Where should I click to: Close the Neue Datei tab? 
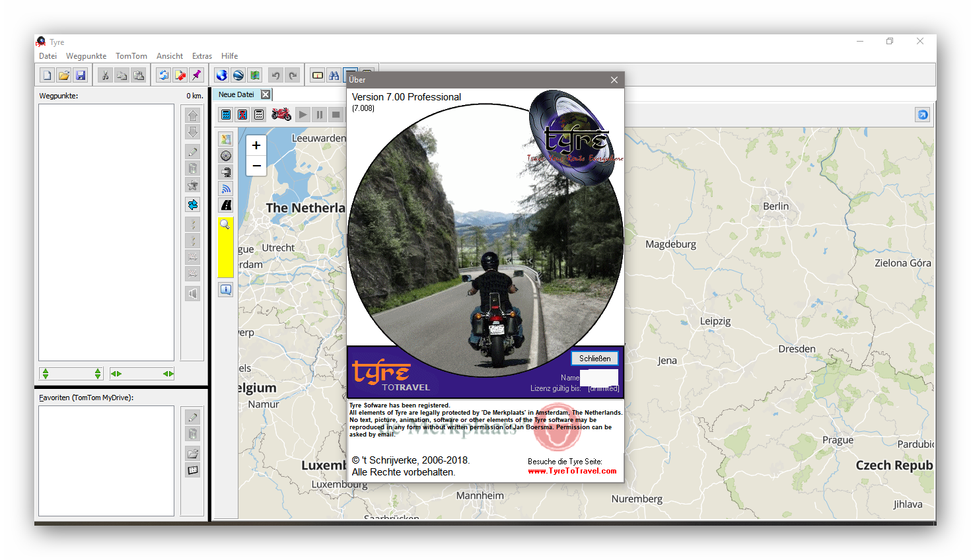266,94
